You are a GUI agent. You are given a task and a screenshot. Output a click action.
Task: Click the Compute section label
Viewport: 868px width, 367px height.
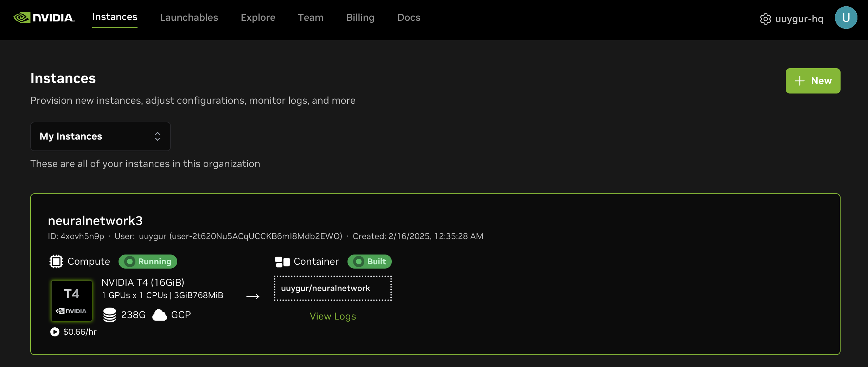click(x=89, y=262)
